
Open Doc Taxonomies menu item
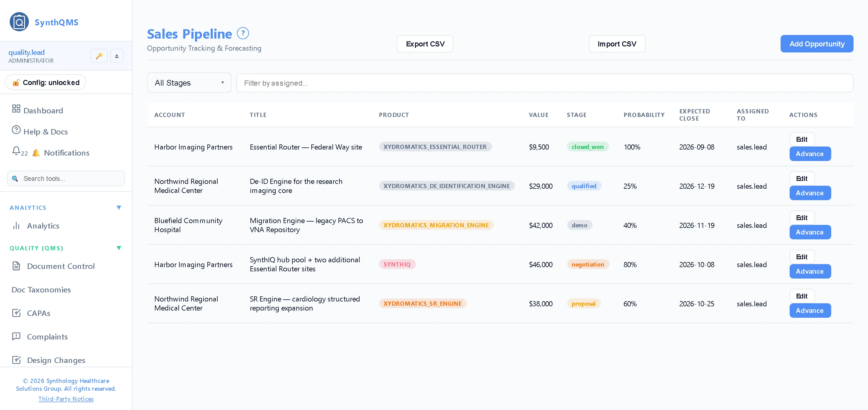click(x=41, y=290)
